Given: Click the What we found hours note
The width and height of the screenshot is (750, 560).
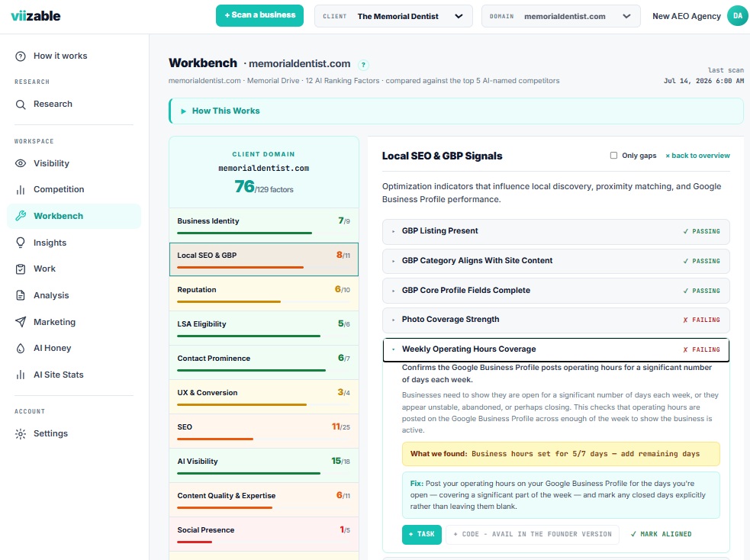Looking at the screenshot, I should tap(561, 454).
